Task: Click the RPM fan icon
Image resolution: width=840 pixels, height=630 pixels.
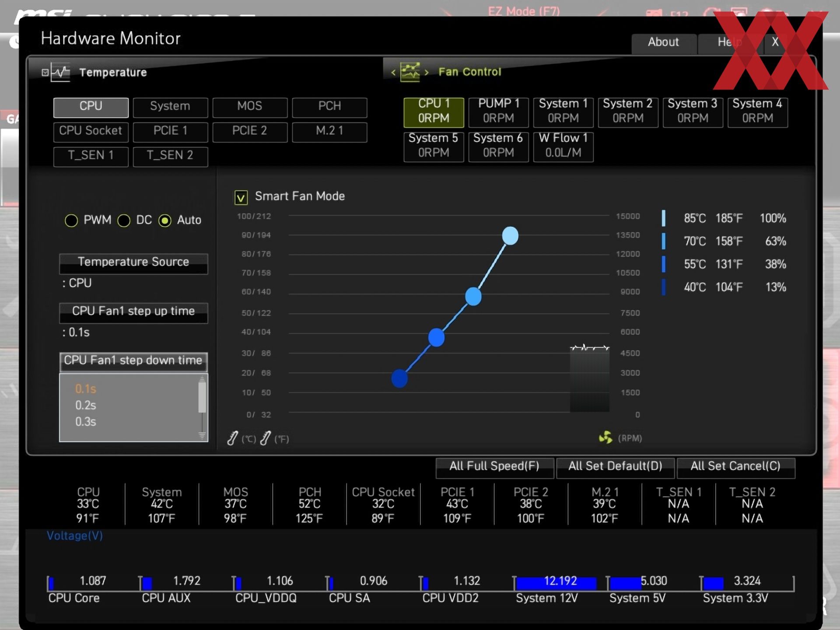Action: tap(605, 437)
